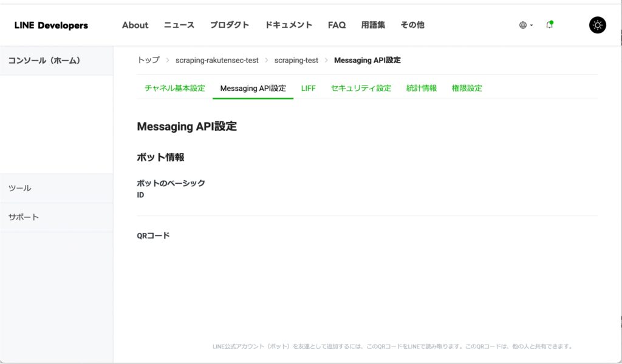Open the notifications bell
The height and width of the screenshot is (364, 622).
(x=549, y=24)
